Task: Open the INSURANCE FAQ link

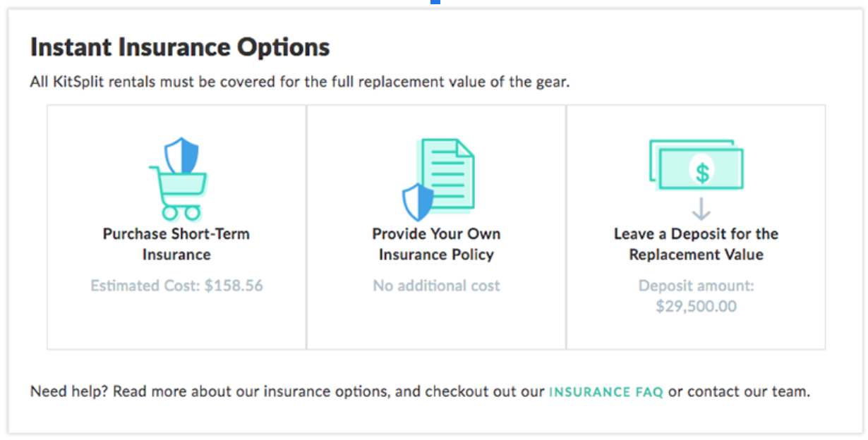Action: 606,392
